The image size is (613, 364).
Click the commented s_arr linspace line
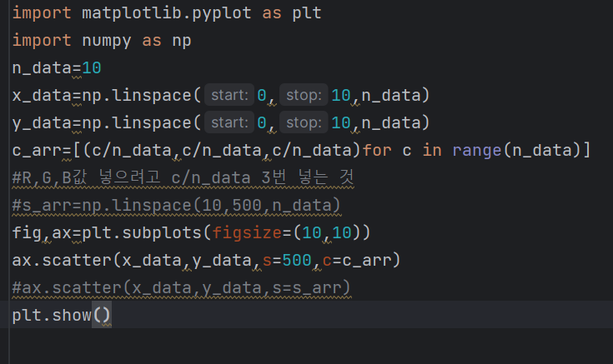click(176, 206)
